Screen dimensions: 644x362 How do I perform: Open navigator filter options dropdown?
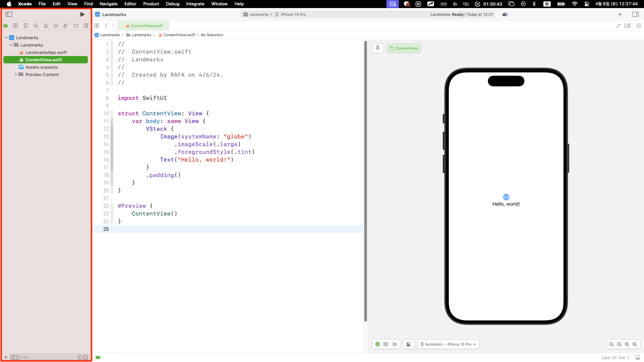[15, 357]
